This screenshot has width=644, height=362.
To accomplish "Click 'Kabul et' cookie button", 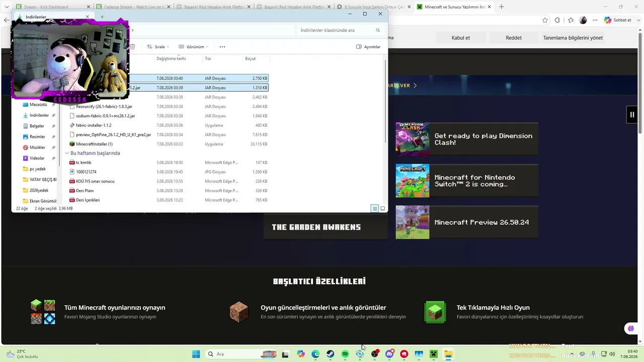I will pyautogui.click(x=461, y=38).
